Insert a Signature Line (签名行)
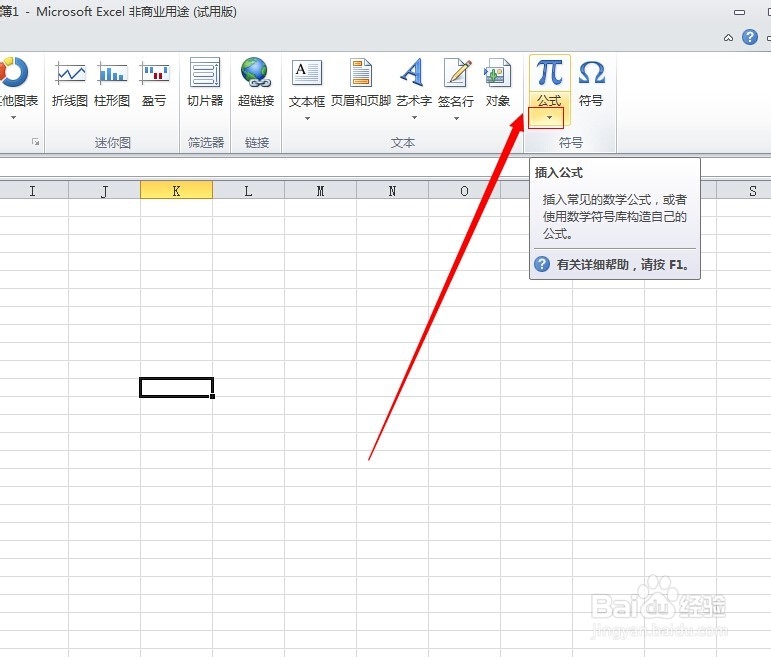The height and width of the screenshot is (657, 771). 456,81
